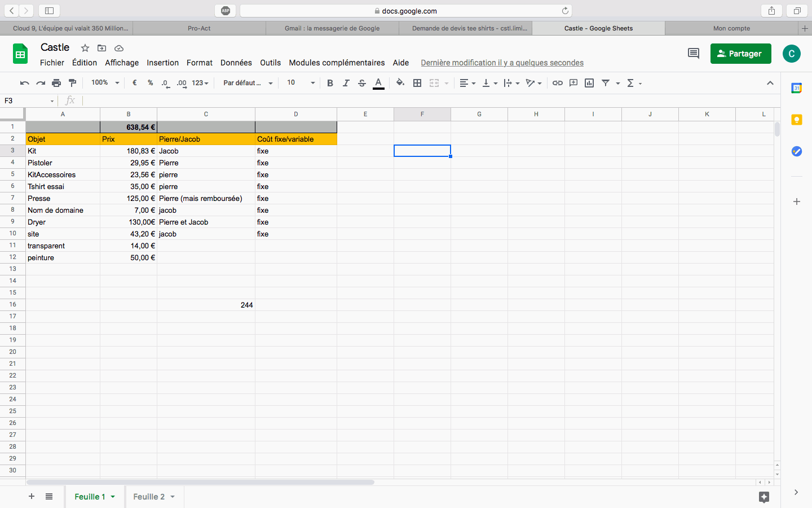The height and width of the screenshot is (508, 812).
Task: Toggle strikethrough formatting
Action: [362, 83]
